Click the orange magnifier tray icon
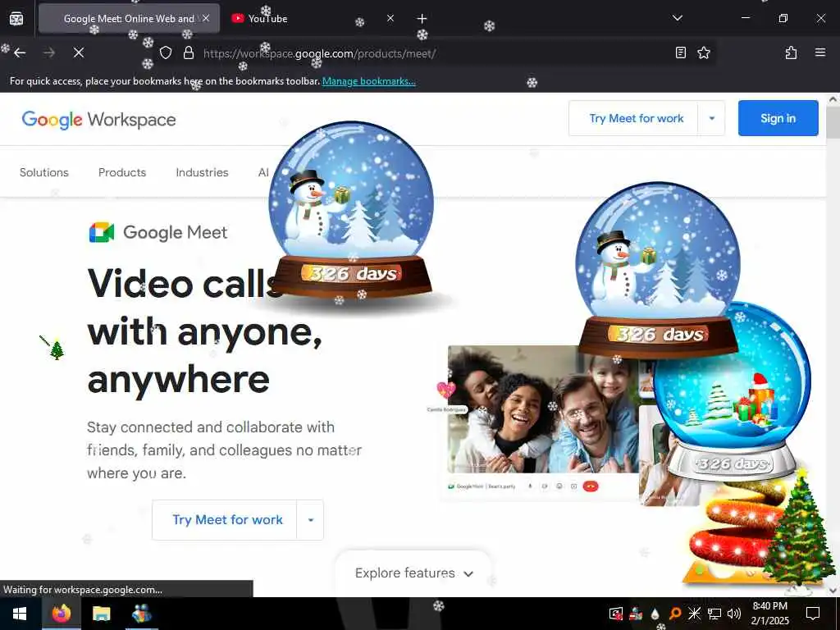 [x=675, y=614]
